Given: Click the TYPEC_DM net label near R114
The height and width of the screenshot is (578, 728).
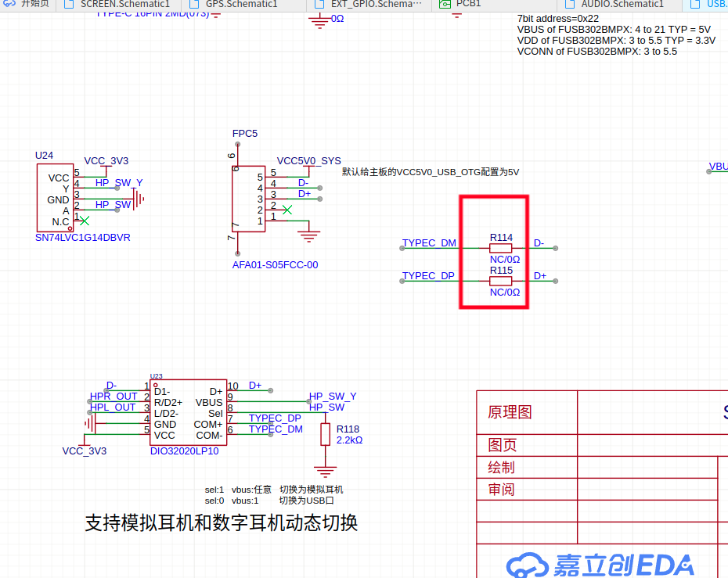Looking at the screenshot, I should click(429, 242).
